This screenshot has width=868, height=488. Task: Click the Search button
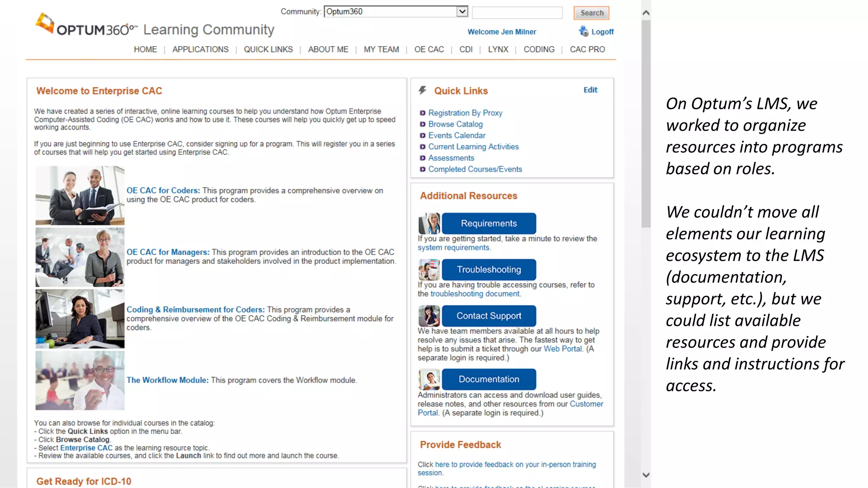[x=592, y=13]
